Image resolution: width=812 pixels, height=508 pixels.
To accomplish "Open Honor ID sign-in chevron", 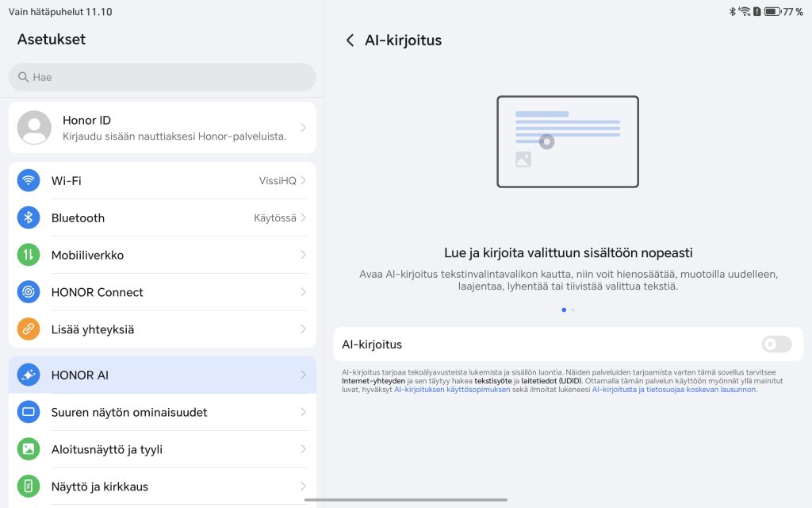I will (x=303, y=127).
